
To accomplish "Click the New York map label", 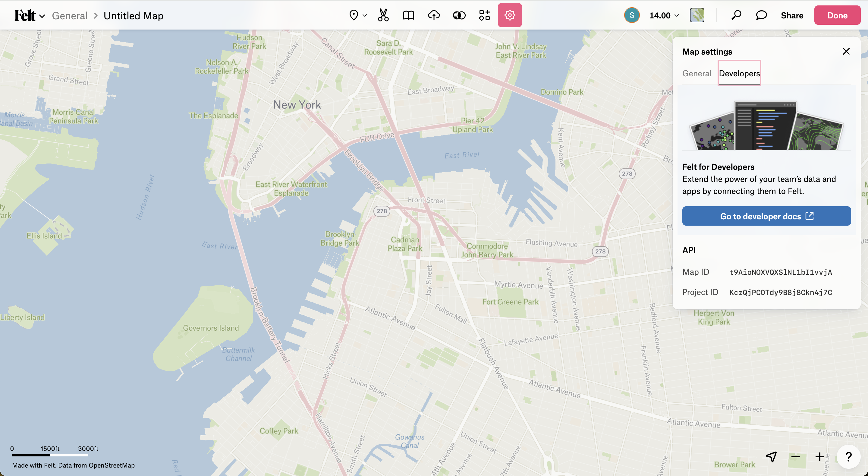I will [x=297, y=105].
